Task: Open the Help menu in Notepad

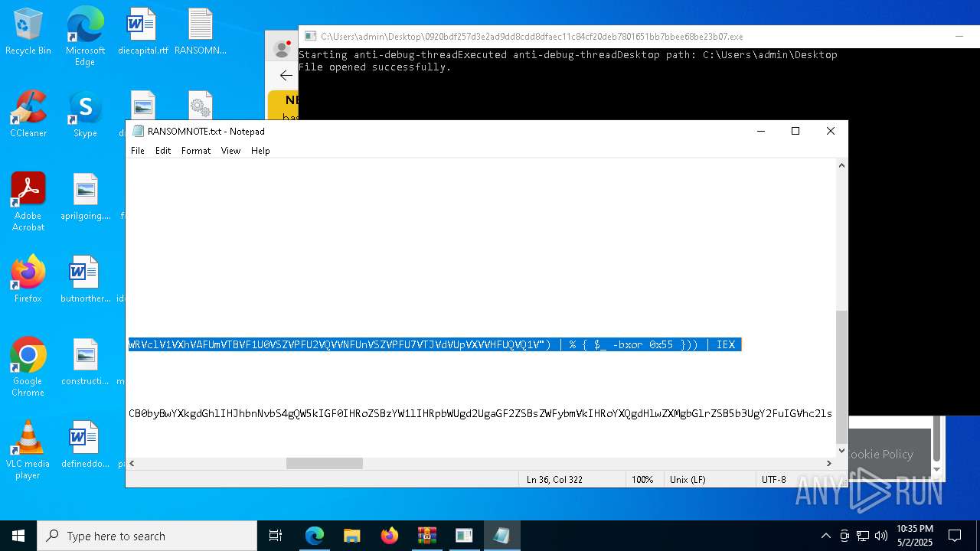Action: click(260, 151)
